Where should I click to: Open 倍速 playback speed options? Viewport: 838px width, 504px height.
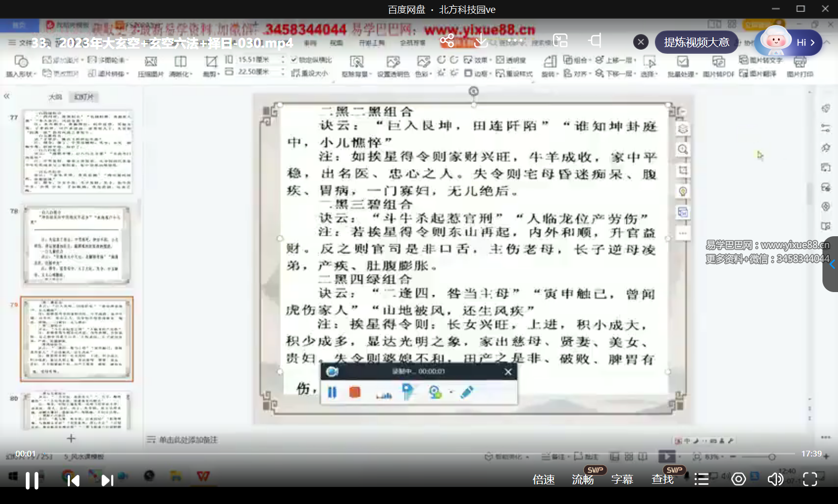544,480
